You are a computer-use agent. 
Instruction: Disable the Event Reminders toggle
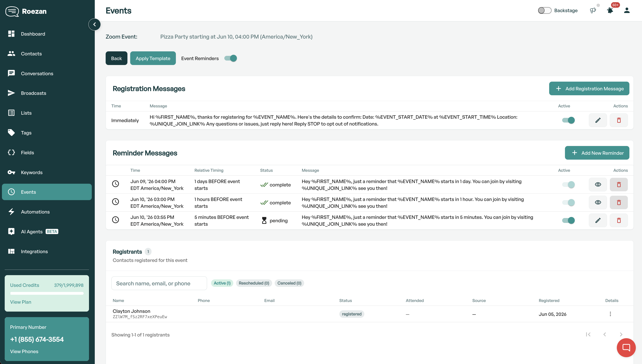231,58
